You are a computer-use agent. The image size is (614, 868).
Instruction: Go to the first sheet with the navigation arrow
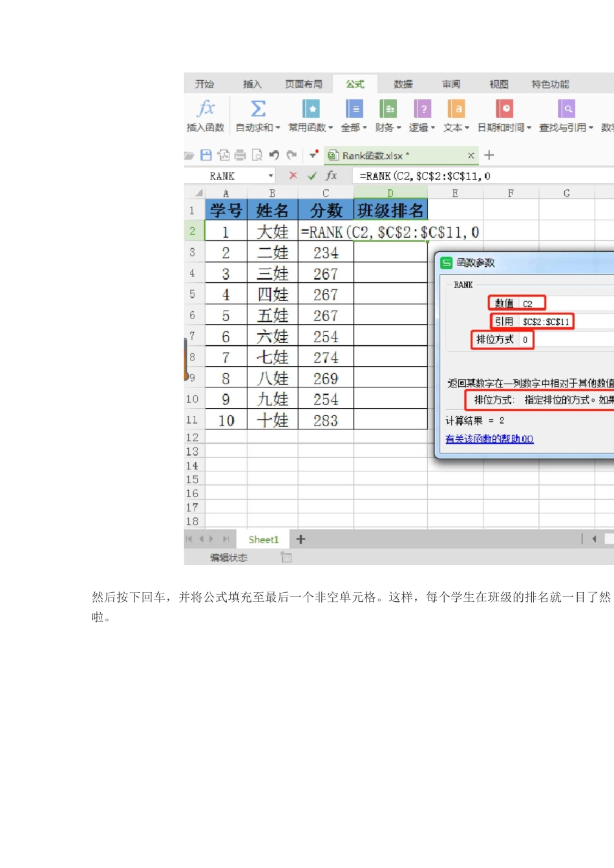pos(189,539)
